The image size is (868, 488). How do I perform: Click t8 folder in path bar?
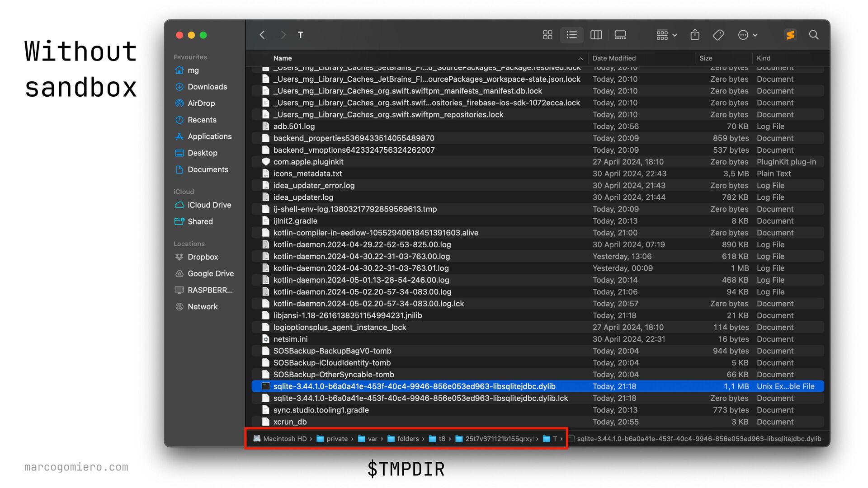coord(437,439)
